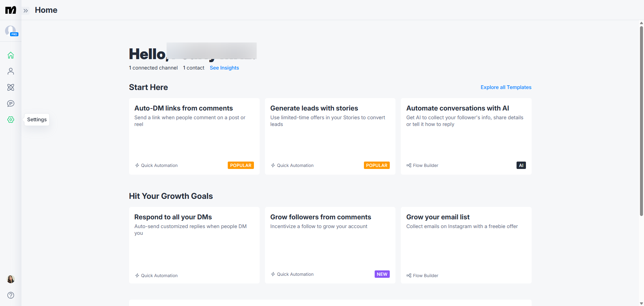Image resolution: width=644 pixels, height=306 pixels.
Task: Choose Generate leads with stories card
Action: pos(330,136)
